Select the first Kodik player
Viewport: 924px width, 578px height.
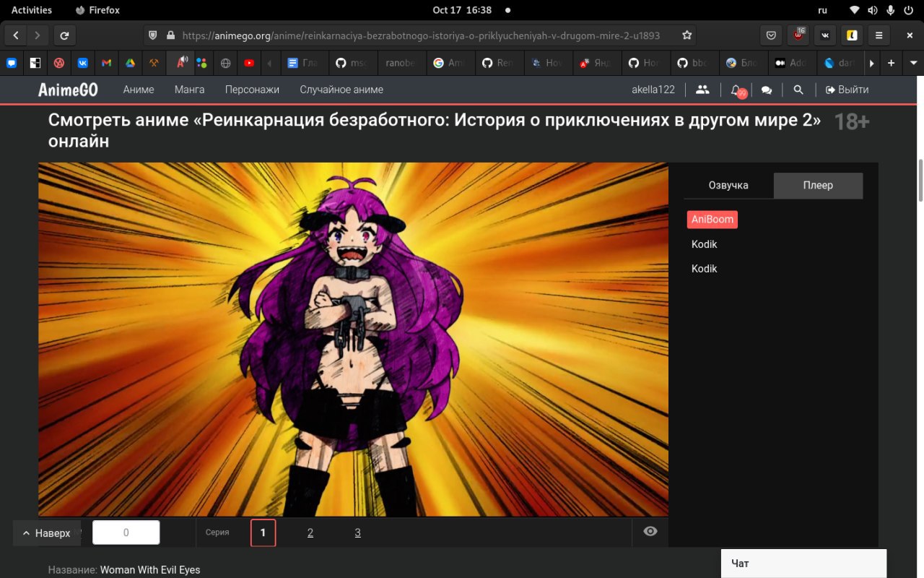pyautogui.click(x=705, y=244)
